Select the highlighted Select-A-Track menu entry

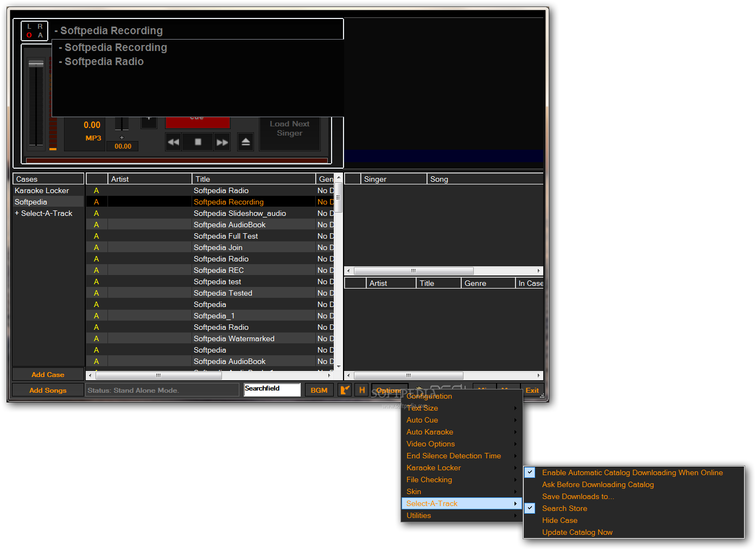click(461, 503)
